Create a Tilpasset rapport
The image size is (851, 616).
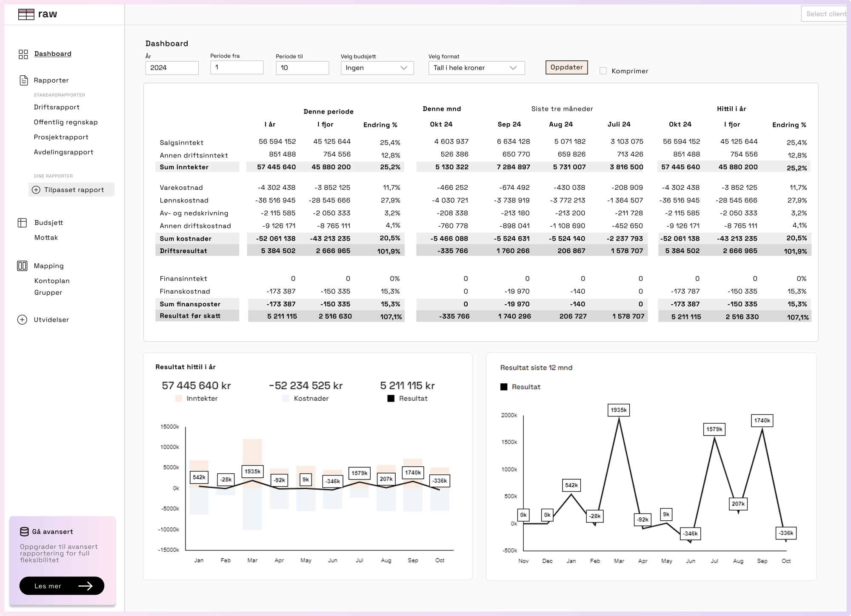(71, 190)
